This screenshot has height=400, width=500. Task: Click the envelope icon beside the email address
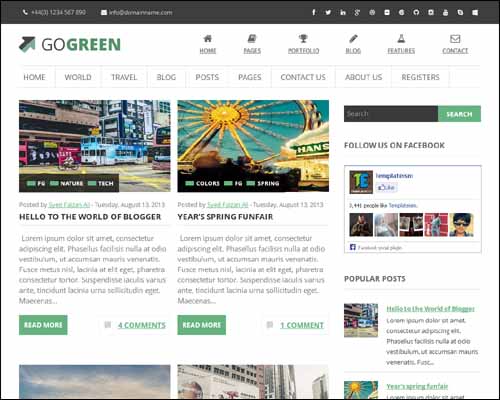[104, 12]
